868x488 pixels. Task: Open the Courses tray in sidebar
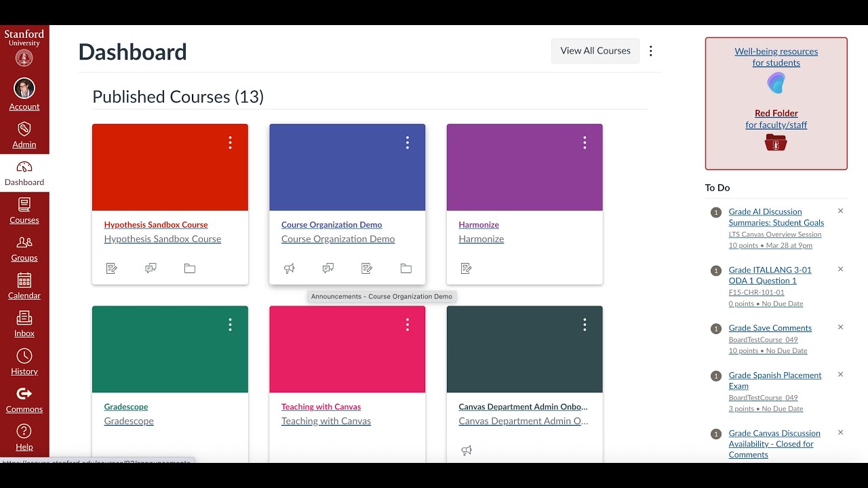pos(24,211)
